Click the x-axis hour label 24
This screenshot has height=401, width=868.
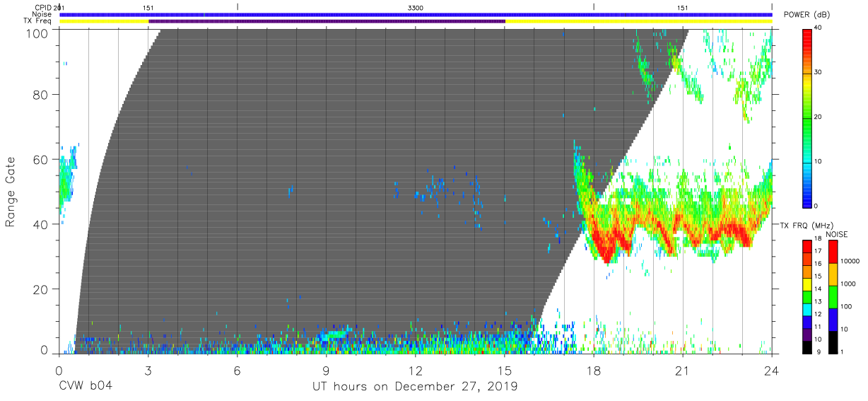click(772, 370)
